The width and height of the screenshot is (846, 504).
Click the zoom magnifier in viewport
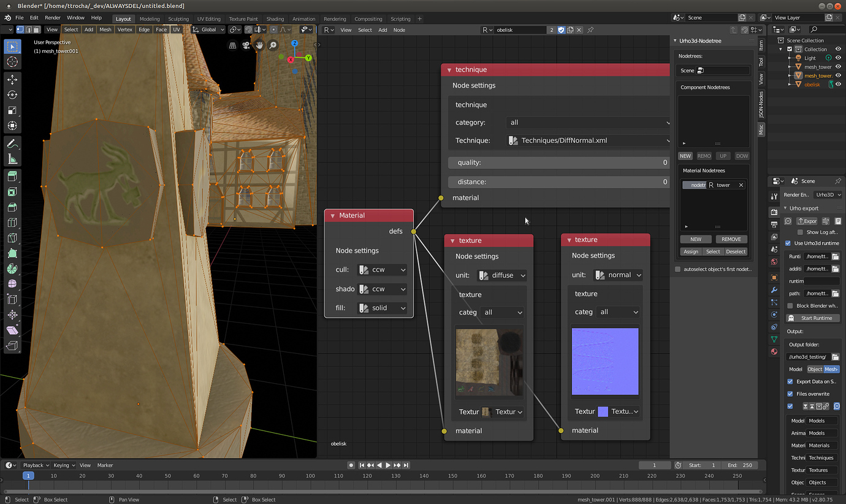coord(273,45)
